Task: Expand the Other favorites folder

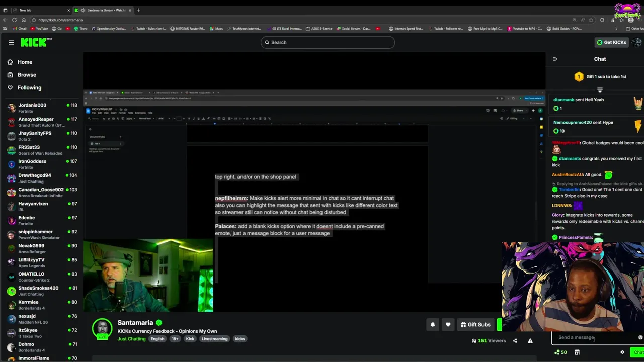Action: coord(634,29)
